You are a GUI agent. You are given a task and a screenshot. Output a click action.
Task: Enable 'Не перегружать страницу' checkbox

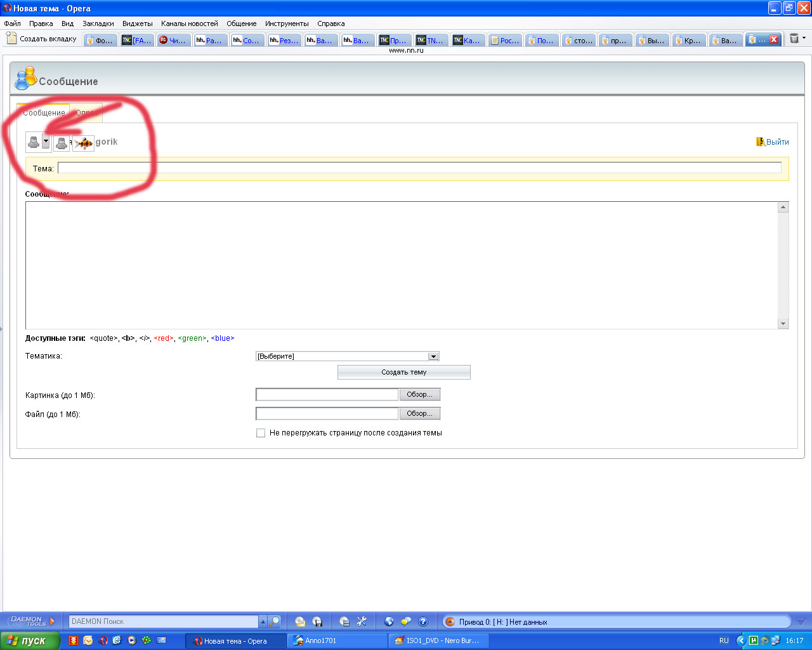pos(261,433)
